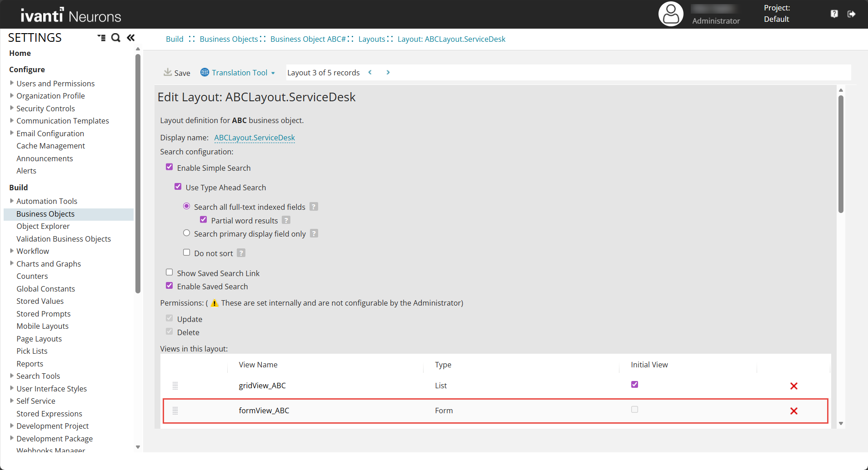The height and width of the screenshot is (470, 868).
Task: Open Object Explorer in the sidebar
Action: pos(43,226)
